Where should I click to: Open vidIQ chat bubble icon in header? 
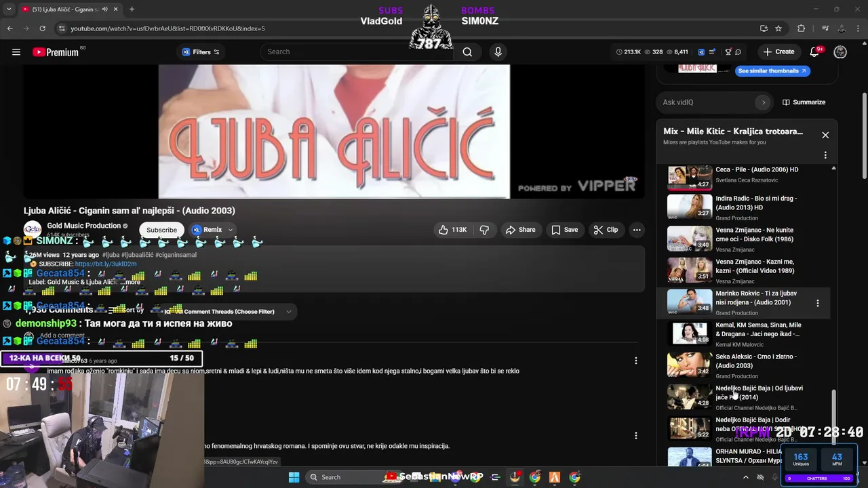click(x=738, y=52)
